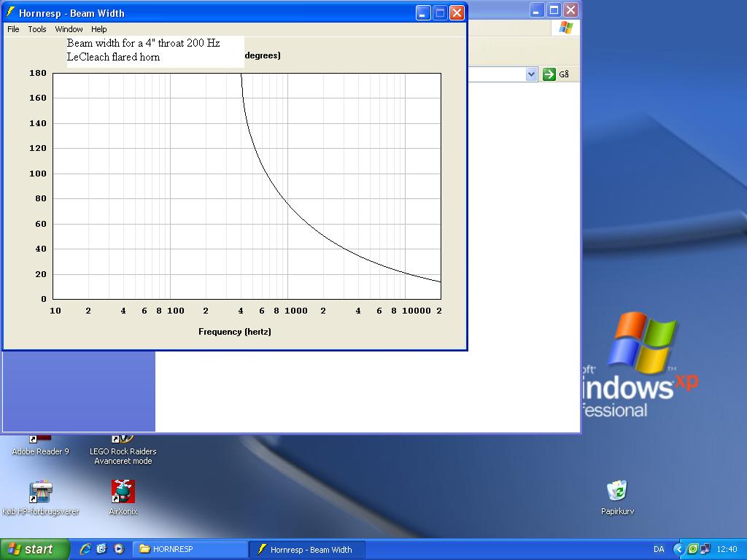Close the background Explorer window
Viewport: 747px width, 560px height.
(x=570, y=10)
